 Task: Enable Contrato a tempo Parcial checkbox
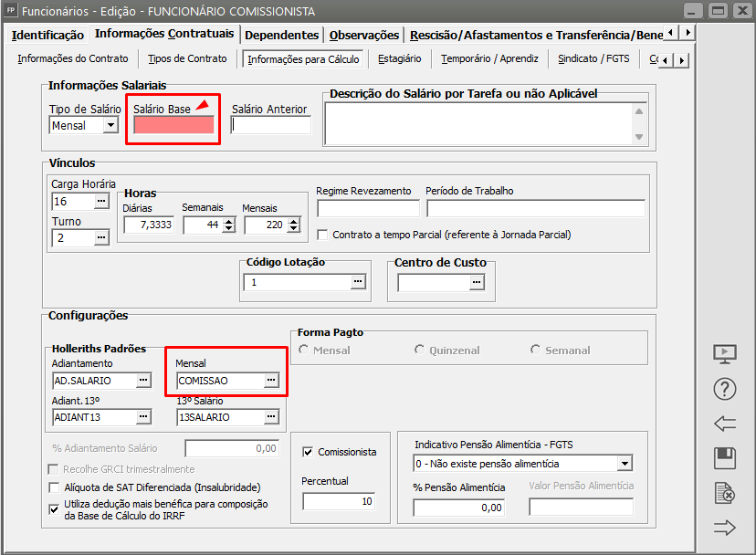pos(323,235)
